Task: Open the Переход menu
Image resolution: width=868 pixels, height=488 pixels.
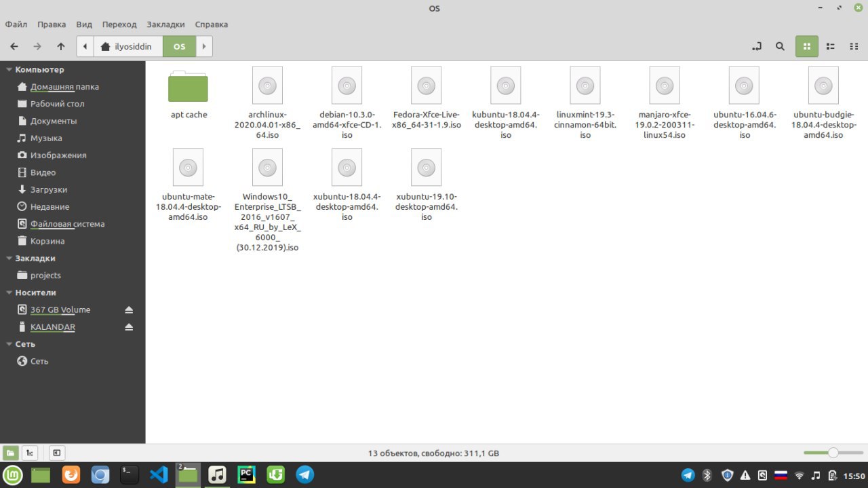Action: [119, 24]
